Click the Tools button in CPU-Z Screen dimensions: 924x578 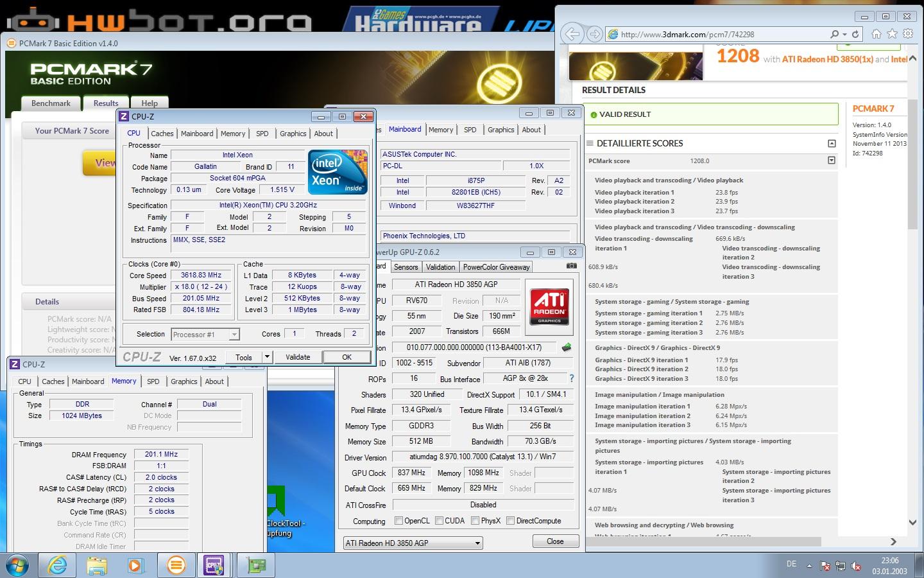tap(244, 357)
